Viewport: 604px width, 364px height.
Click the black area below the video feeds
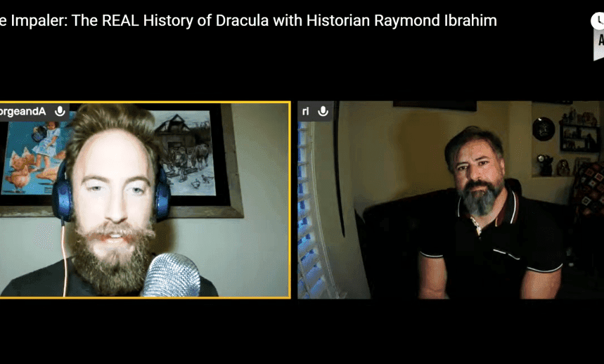tap(302, 331)
